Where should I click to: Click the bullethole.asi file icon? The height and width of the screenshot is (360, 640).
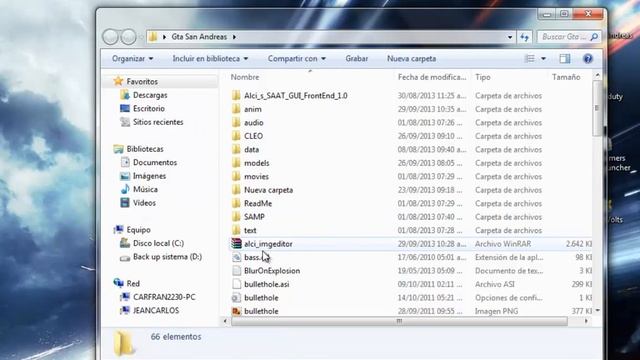[236, 284]
